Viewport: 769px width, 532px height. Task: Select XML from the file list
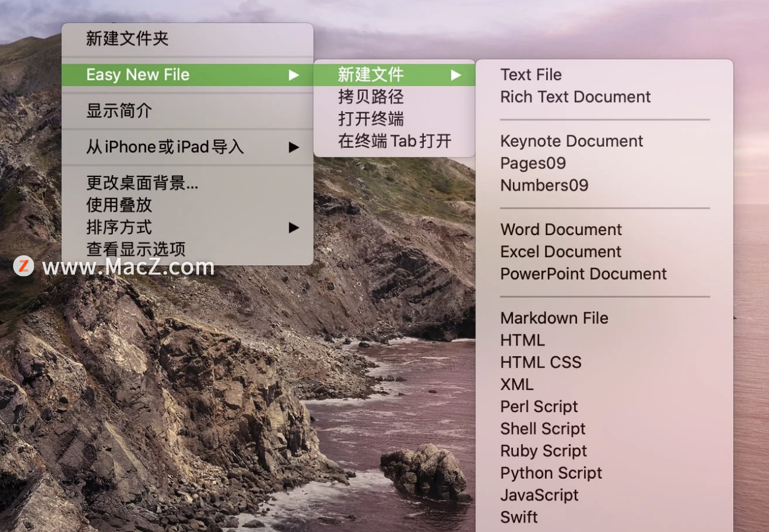[604, 385]
